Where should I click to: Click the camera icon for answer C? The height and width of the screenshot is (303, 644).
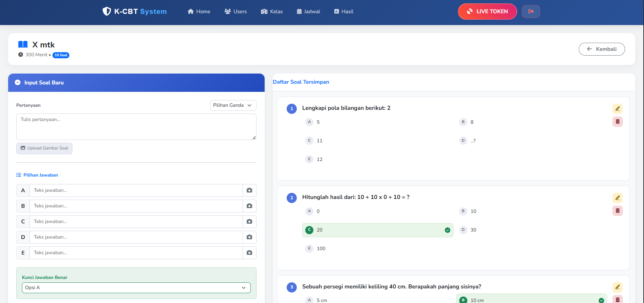coord(249,222)
